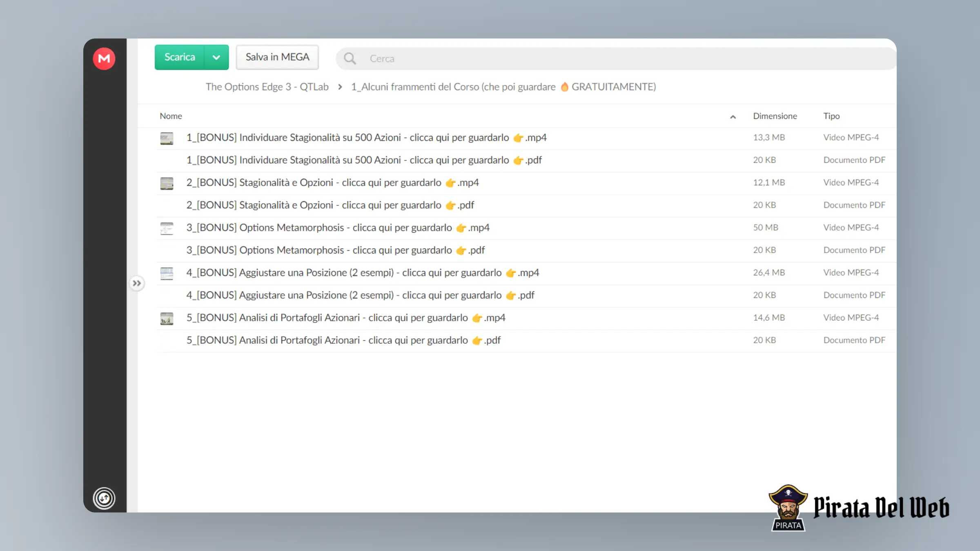Go to The Options Edge 3 - QTLab breadcrumb
The image size is (980, 551).
267,87
